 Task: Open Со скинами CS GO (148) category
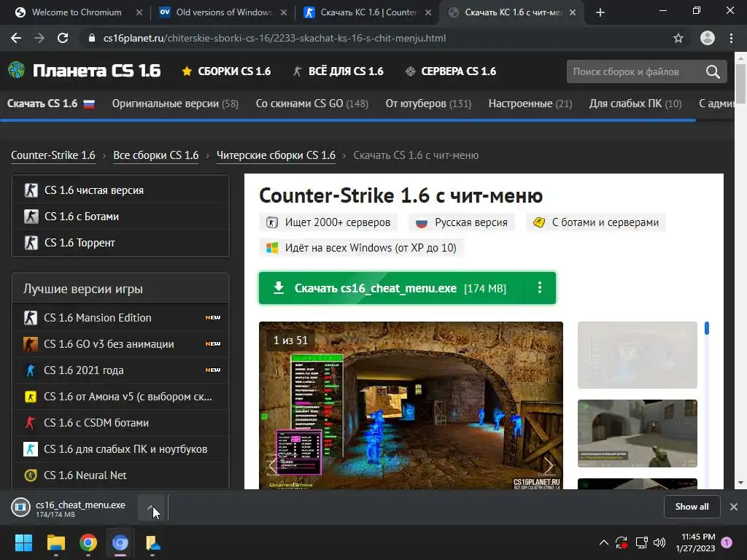(x=312, y=104)
